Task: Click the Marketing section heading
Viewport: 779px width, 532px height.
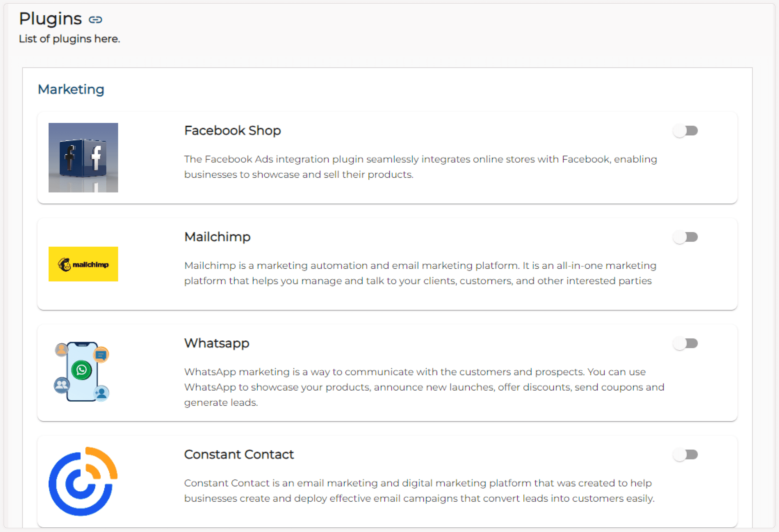Action: click(x=71, y=89)
